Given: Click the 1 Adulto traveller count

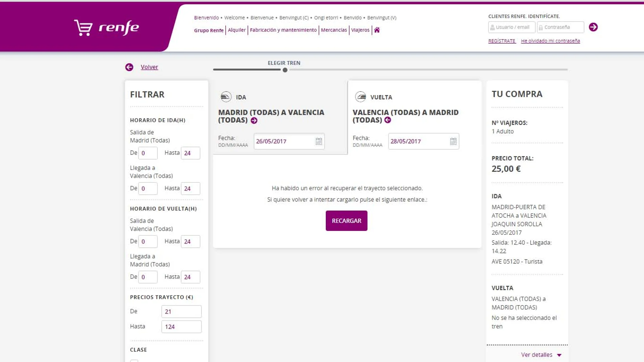Looking at the screenshot, I should [x=503, y=131].
